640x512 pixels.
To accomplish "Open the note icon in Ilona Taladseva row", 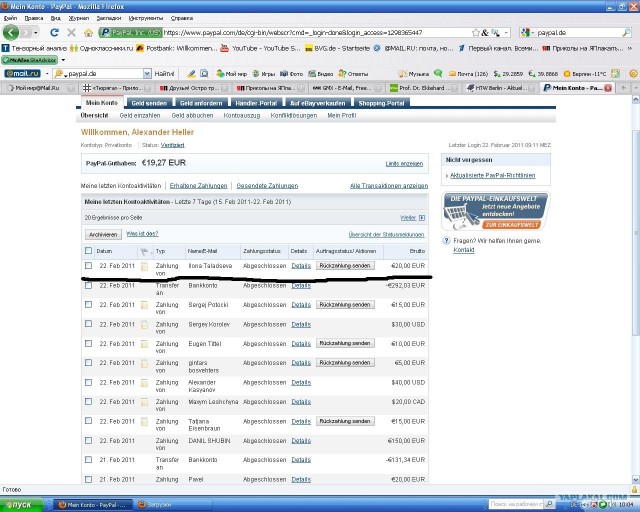I will coord(144,266).
